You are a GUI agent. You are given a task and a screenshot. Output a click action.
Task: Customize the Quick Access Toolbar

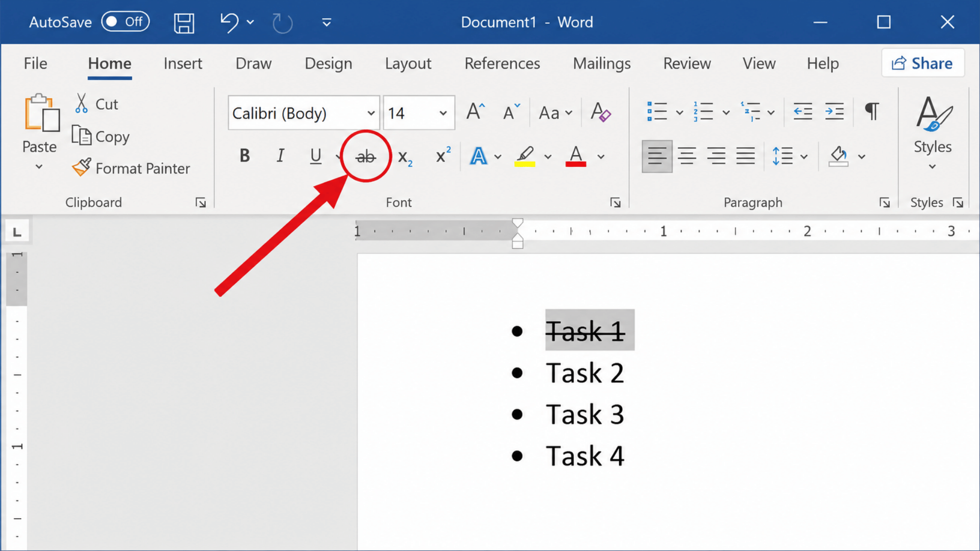[x=327, y=23]
